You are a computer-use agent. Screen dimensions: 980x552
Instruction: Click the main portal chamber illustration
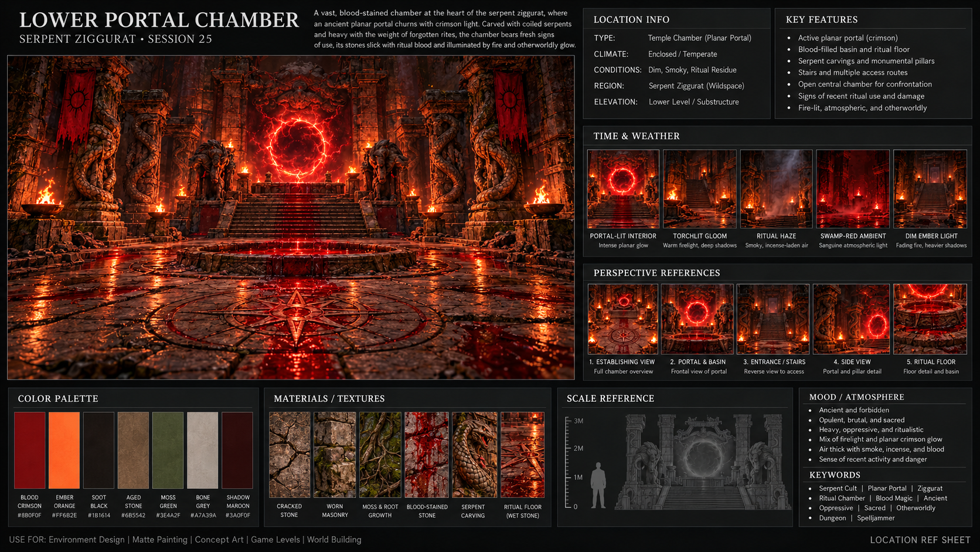pos(291,218)
